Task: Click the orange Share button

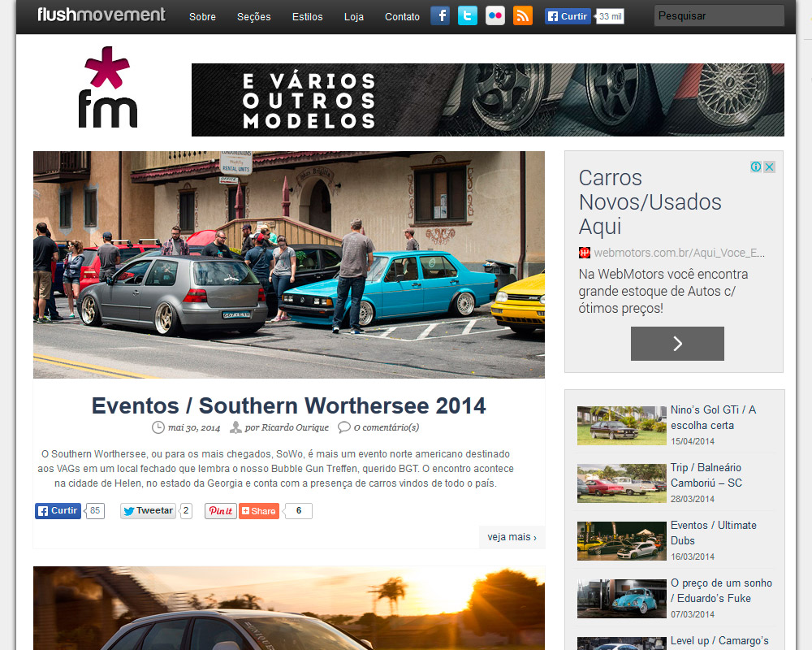Action: coord(259,511)
